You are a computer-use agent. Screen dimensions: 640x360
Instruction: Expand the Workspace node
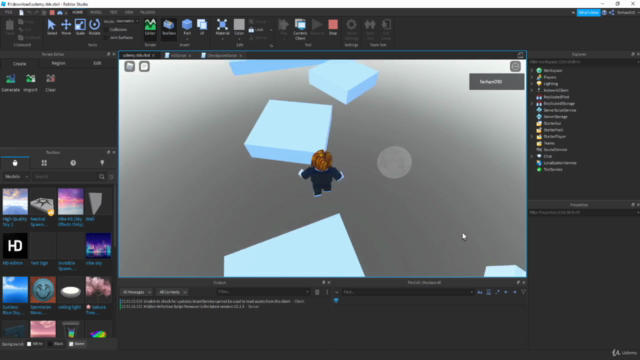pos(532,71)
